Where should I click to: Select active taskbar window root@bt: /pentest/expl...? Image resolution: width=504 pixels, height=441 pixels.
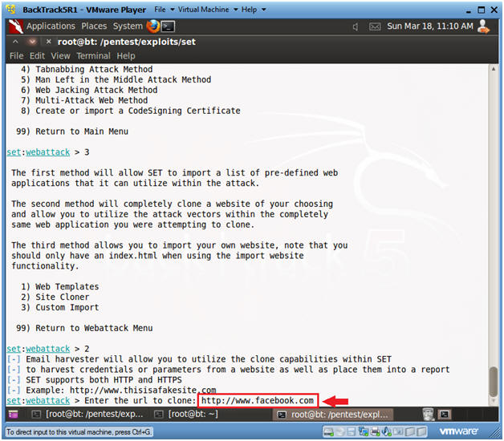[x=333, y=415]
